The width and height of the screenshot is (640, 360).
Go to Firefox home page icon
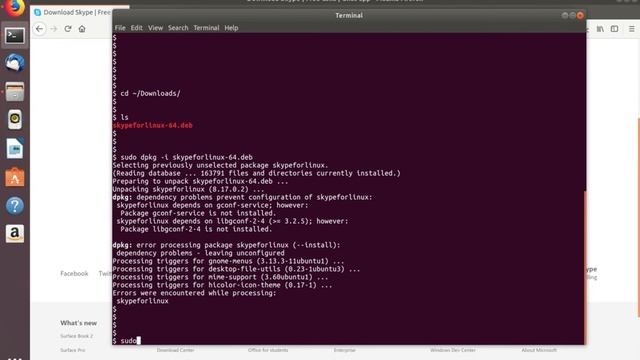[x=82, y=29]
